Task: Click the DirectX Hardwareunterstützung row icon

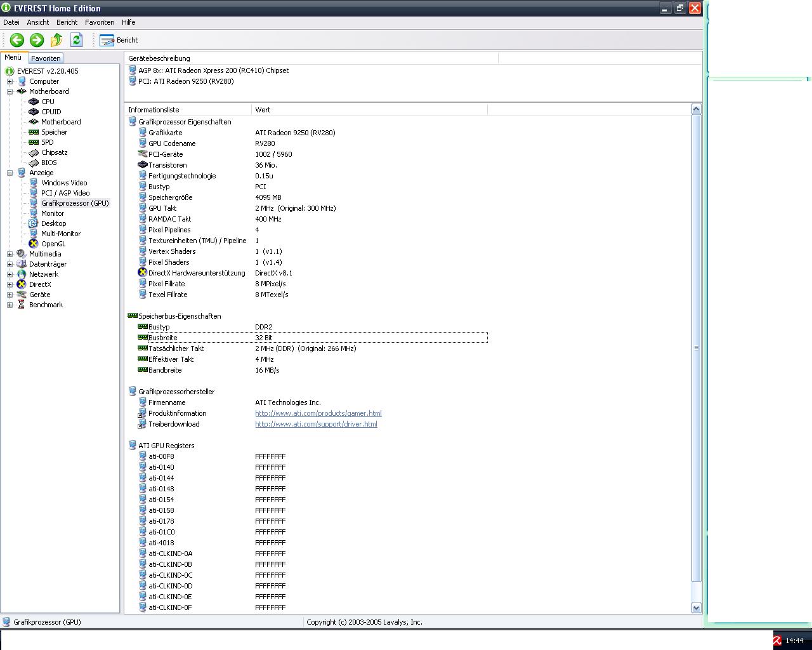Action: (143, 273)
